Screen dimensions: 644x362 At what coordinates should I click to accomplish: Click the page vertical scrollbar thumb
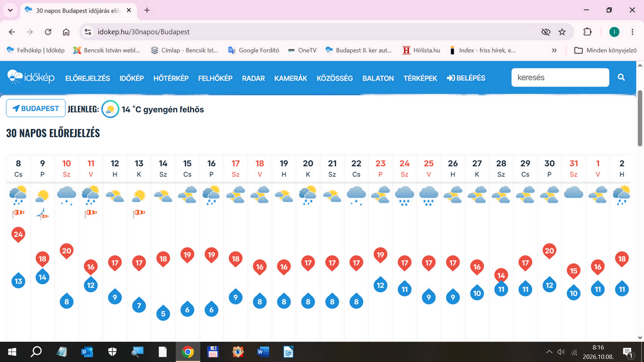(x=640, y=118)
